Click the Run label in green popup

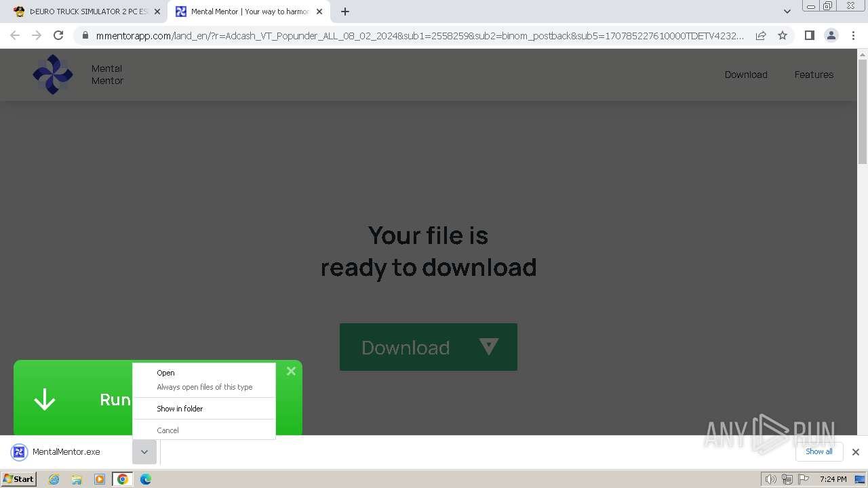(115, 399)
